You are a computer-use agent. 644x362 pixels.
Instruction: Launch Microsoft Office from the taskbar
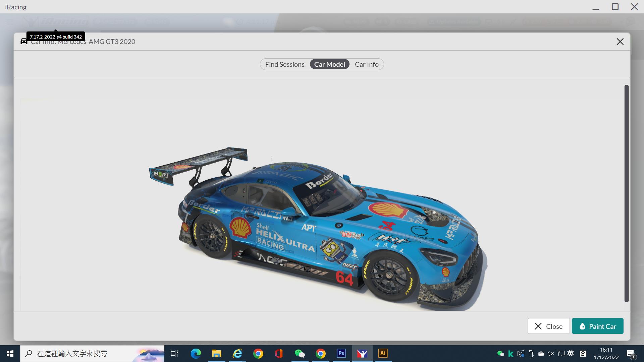click(x=279, y=353)
